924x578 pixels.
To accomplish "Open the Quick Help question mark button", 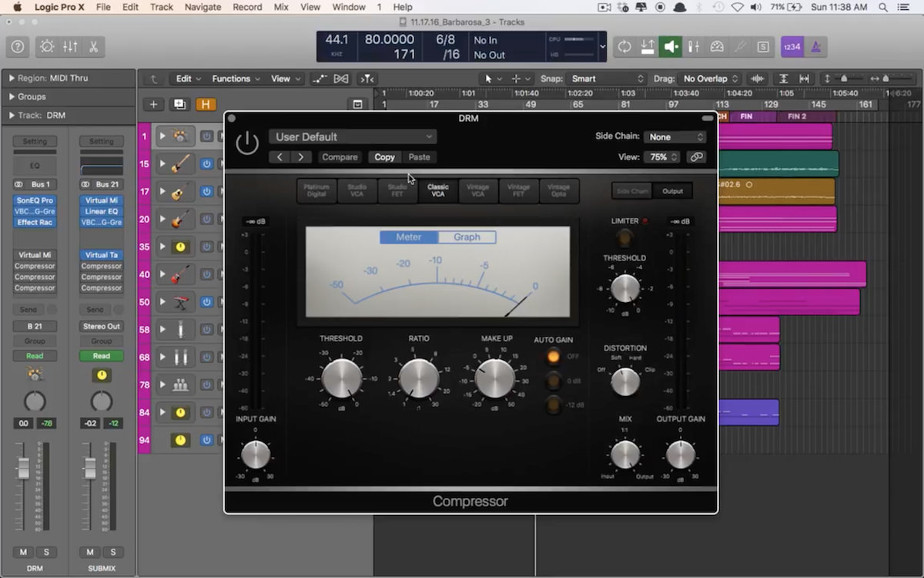I will 17,46.
